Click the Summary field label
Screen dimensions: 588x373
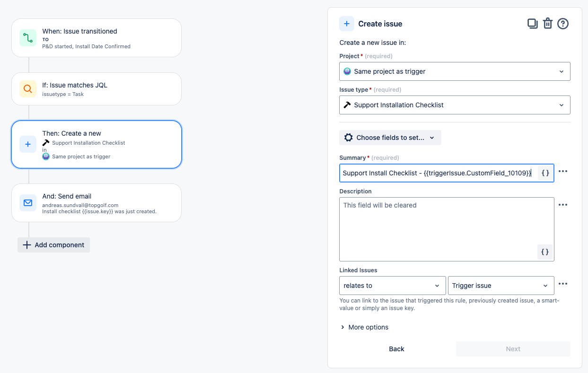pos(353,158)
